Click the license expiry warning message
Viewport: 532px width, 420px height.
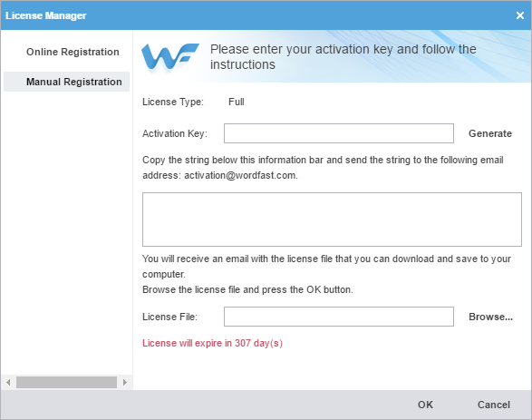(212, 343)
